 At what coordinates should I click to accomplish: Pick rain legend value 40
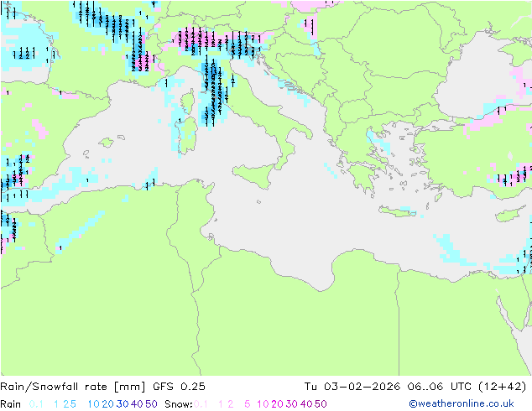pyautogui.click(x=137, y=404)
